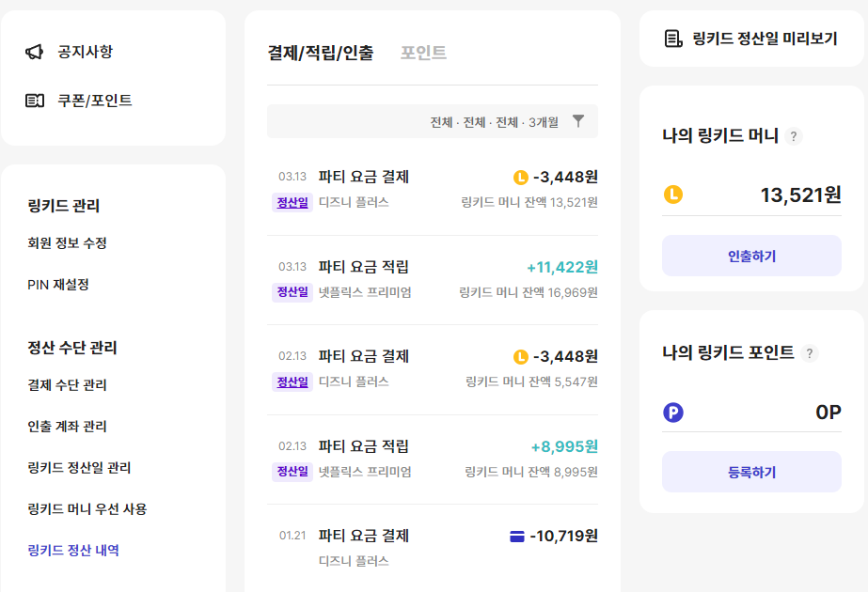This screenshot has width=868, height=592.
Task: Click the yellow L coin icon in 나의 링키드 머니
Action: coord(673,195)
